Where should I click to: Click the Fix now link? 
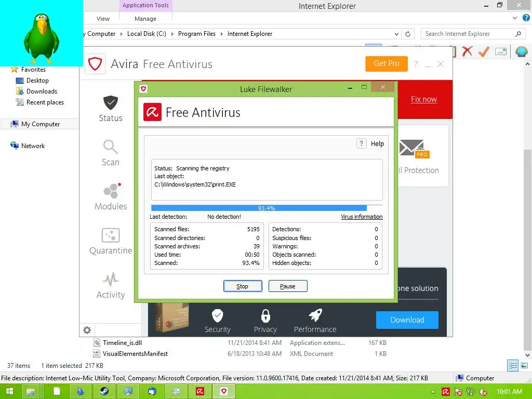[x=424, y=99]
